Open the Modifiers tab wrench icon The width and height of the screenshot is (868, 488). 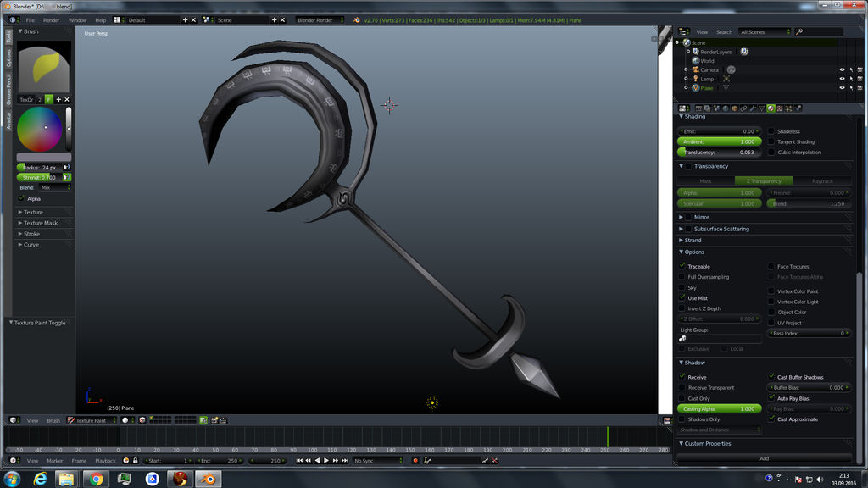pos(753,108)
